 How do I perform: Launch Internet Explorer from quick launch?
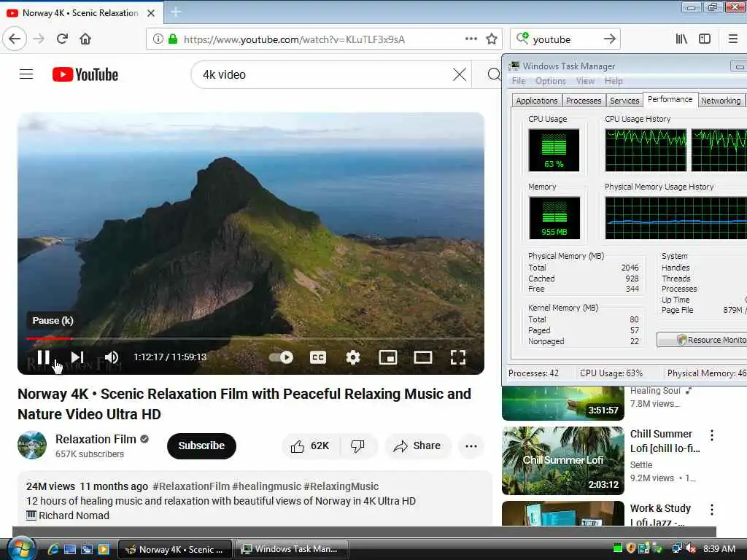[x=53, y=549]
